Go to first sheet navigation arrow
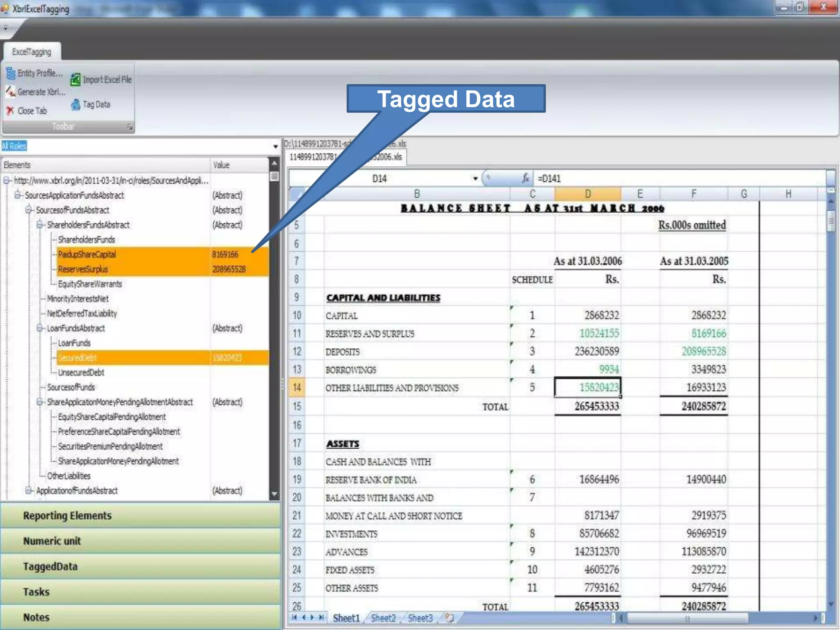 [x=294, y=617]
